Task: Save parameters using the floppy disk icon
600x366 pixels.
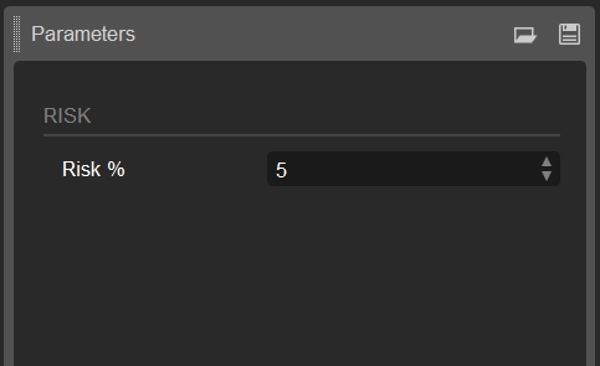Action: [x=569, y=34]
